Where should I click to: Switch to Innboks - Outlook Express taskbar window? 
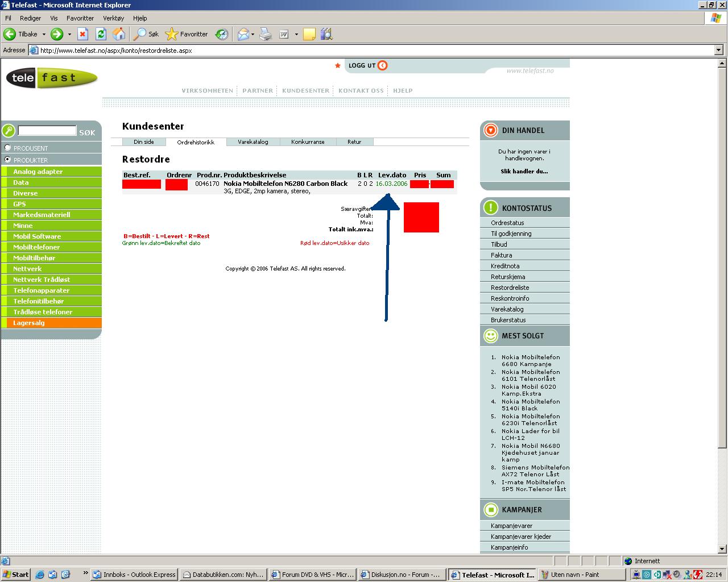(134, 575)
